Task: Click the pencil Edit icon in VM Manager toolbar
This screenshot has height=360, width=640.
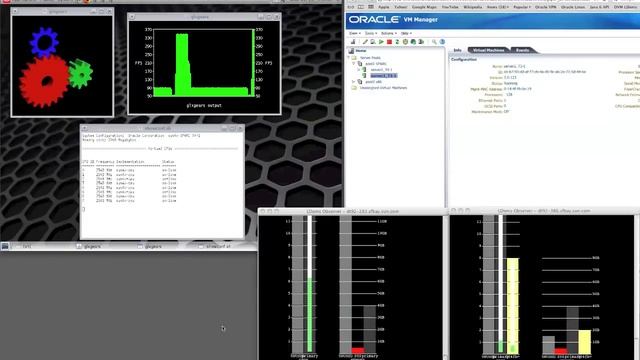Action: point(365,42)
